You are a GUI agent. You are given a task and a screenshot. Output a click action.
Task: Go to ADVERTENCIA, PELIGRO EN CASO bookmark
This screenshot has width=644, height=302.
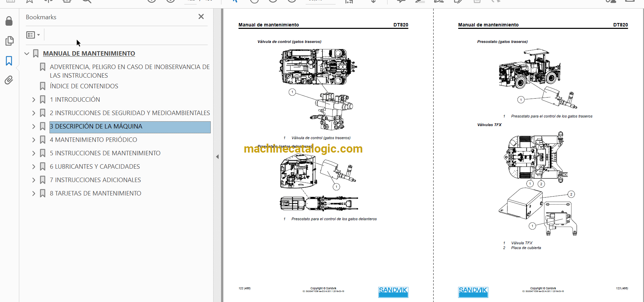[130, 71]
